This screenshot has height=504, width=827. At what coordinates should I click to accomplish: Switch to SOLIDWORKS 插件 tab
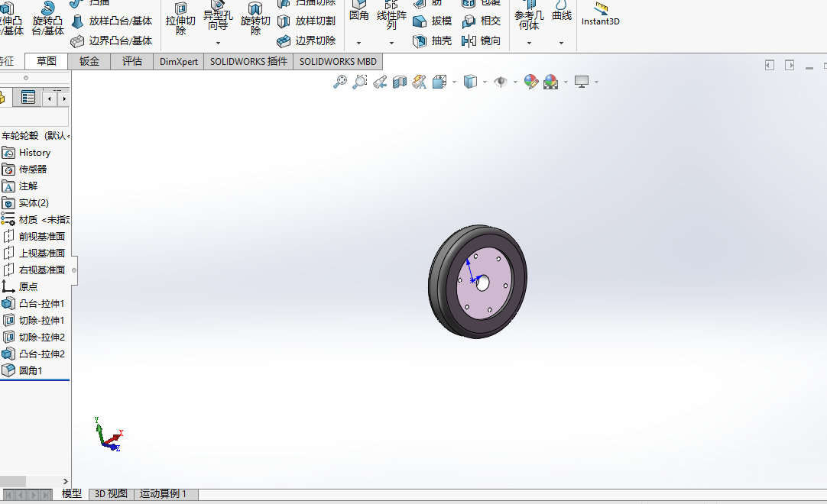(x=248, y=62)
